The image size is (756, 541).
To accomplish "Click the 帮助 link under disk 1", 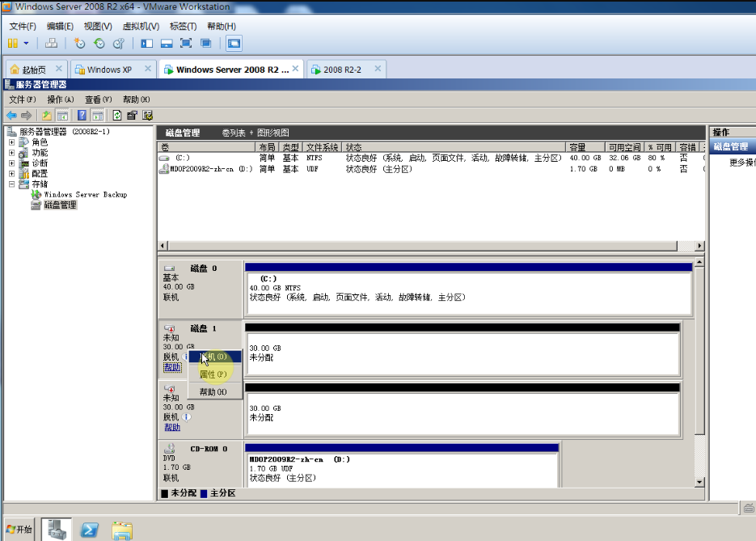I will click(172, 367).
